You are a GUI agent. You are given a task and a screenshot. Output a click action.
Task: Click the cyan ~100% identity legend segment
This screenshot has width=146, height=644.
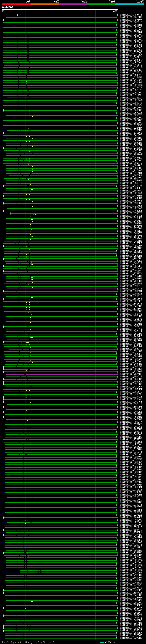(x=130, y=4)
